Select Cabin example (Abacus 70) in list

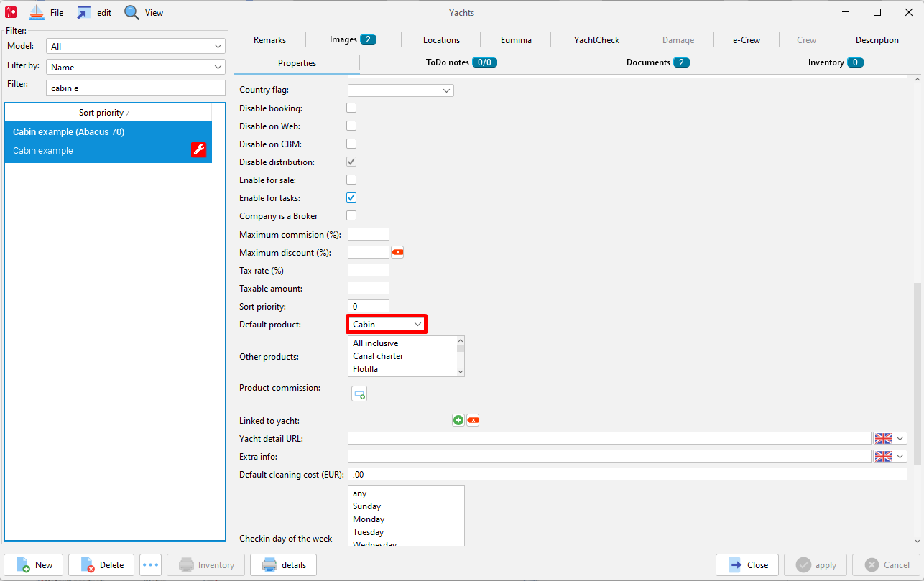coord(108,141)
